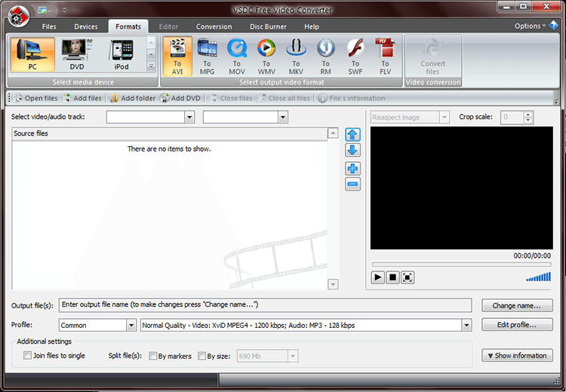
Task: Open the Normal Quality preset dropdown
Action: coord(466,325)
